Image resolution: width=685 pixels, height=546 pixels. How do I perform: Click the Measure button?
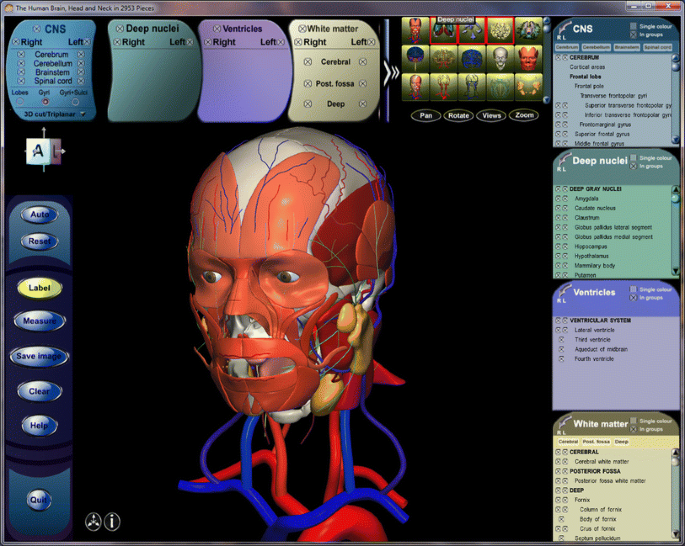pyautogui.click(x=39, y=321)
